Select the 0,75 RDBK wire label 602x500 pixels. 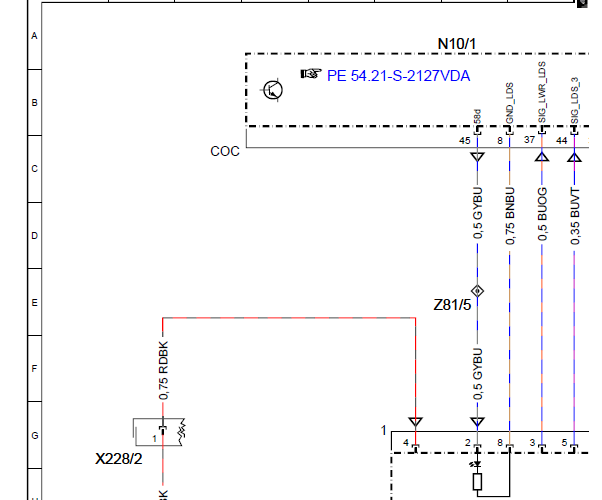click(x=163, y=370)
